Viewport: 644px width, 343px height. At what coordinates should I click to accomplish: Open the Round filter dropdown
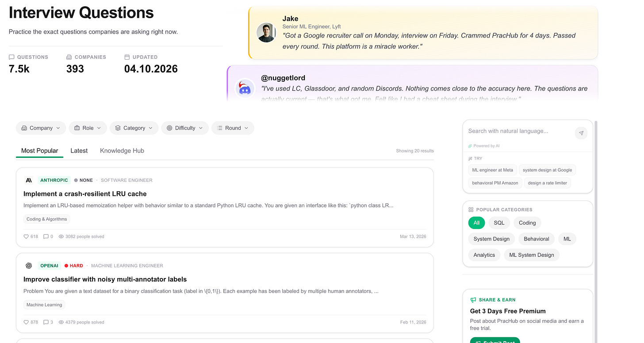click(x=233, y=128)
